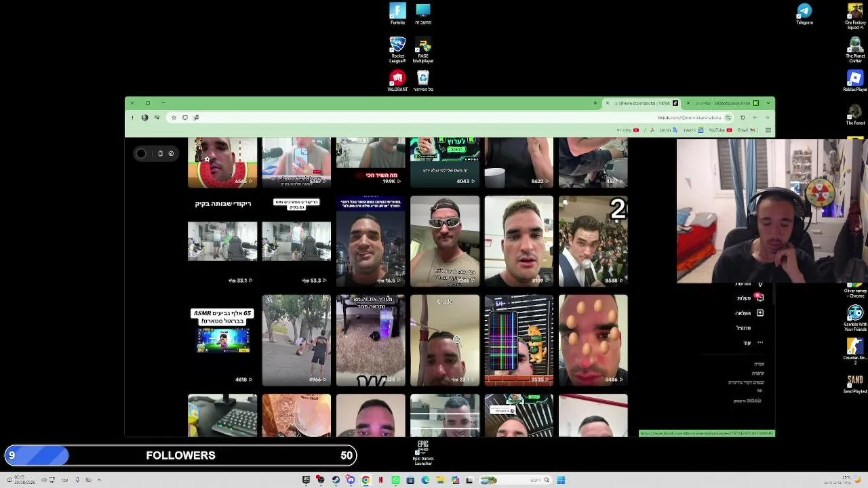Open the Epic Games Launcher desktop shortcut
The height and width of the screenshot is (488, 868).
click(x=423, y=452)
